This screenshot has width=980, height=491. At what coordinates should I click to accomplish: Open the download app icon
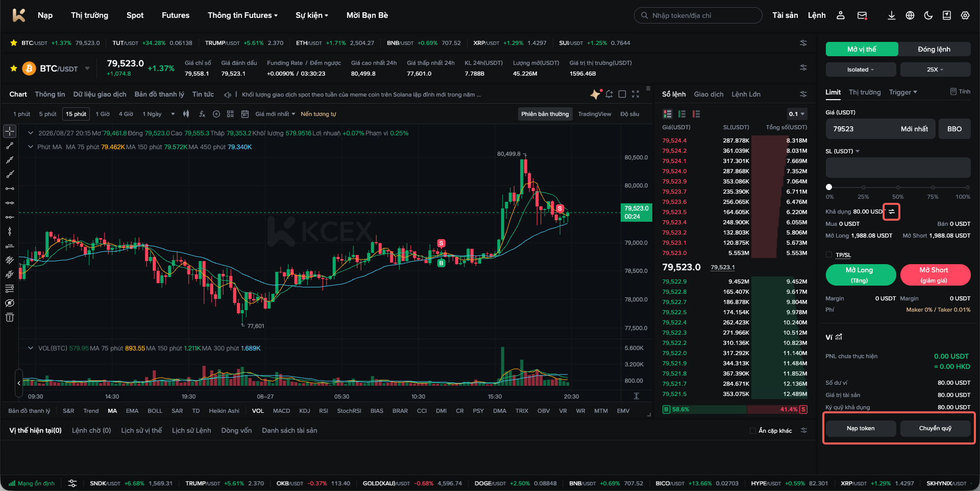[x=891, y=15]
